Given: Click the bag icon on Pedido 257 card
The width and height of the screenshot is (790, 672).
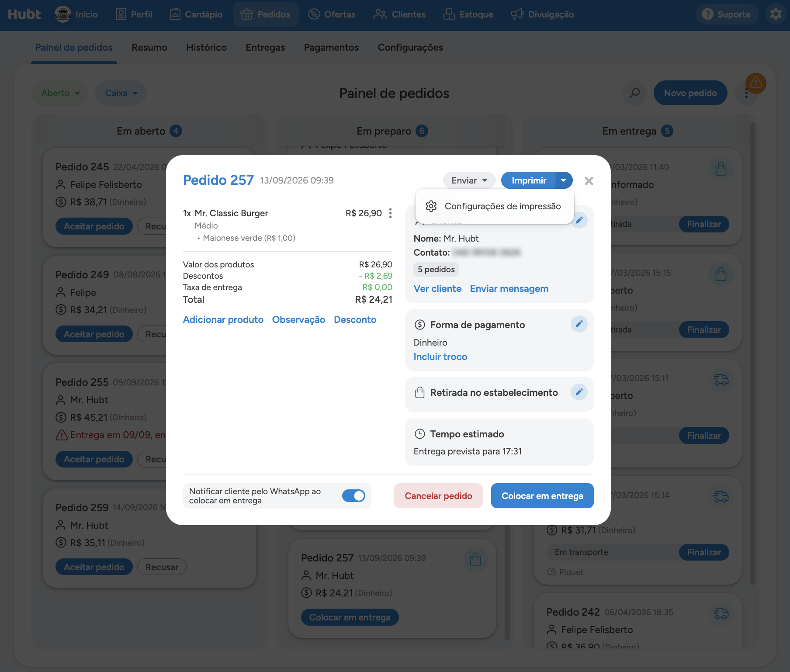Looking at the screenshot, I should pos(475,560).
